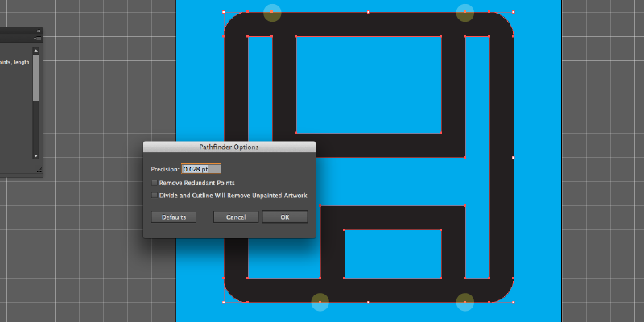This screenshot has height=322, width=644.
Task: Confirm Pathfinder Options with OK
Action: pos(285,217)
